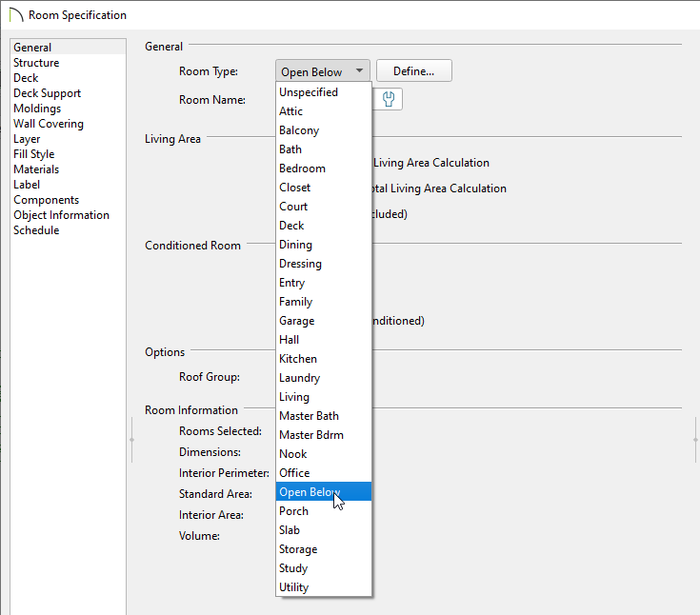The height and width of the screenshot is (615, 700).
Task: Select highlighted Open Below entry
Action: coord(324,492)
